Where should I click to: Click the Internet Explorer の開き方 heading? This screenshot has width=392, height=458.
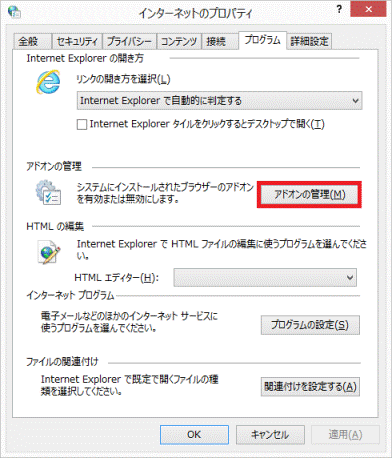pyautogui.click(x=85, y=58)
